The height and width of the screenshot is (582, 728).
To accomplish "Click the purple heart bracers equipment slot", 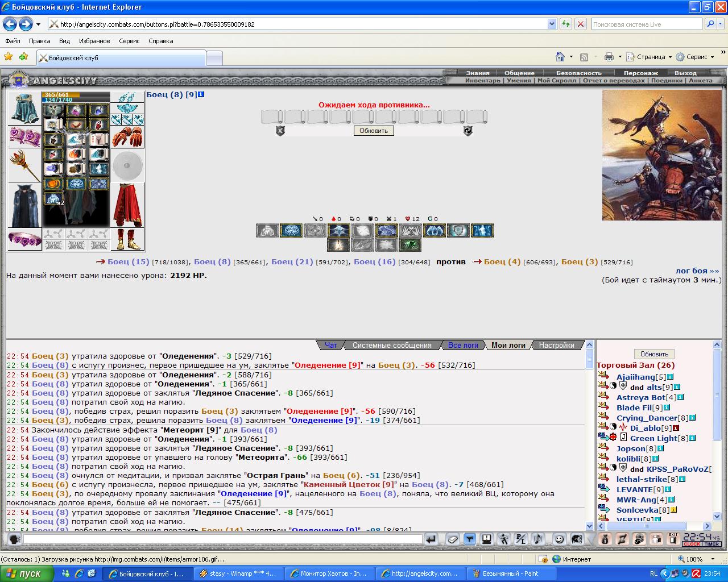I will [24, 137].
